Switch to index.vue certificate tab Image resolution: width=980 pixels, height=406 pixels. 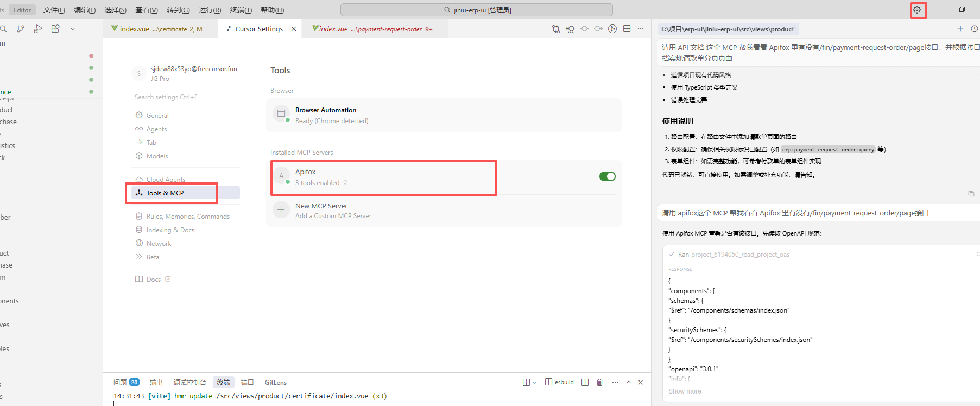pos(160,29)
